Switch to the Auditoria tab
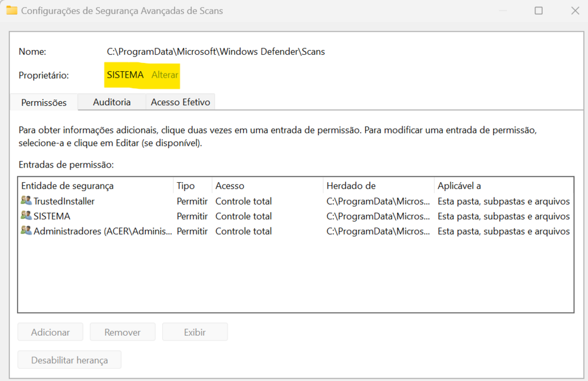588x381 pixels. pos(112,102)
